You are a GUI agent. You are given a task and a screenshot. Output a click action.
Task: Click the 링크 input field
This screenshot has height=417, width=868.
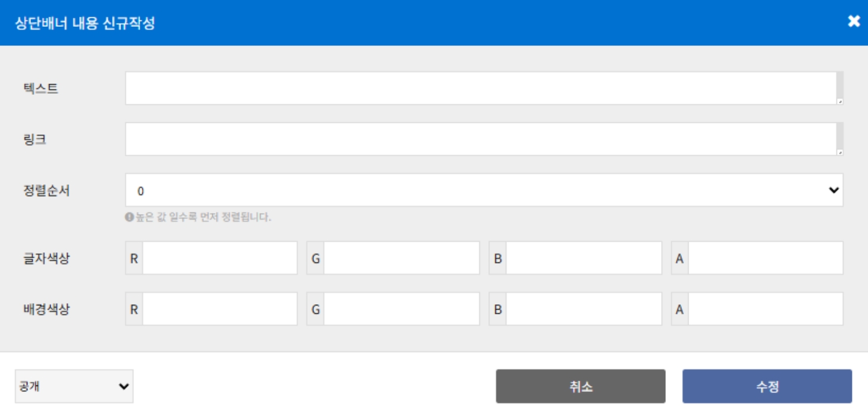[x=484, y=140]
